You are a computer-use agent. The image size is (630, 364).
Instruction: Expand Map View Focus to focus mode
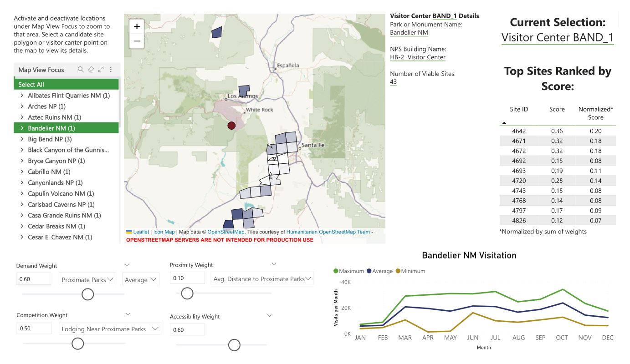[101, 70]
